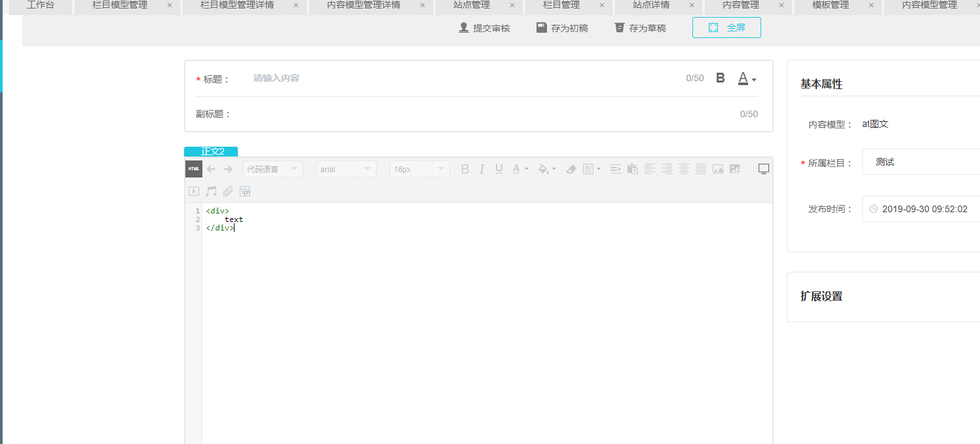
Task: Close the 栏目管理 tab
Action: coord(602,5)
